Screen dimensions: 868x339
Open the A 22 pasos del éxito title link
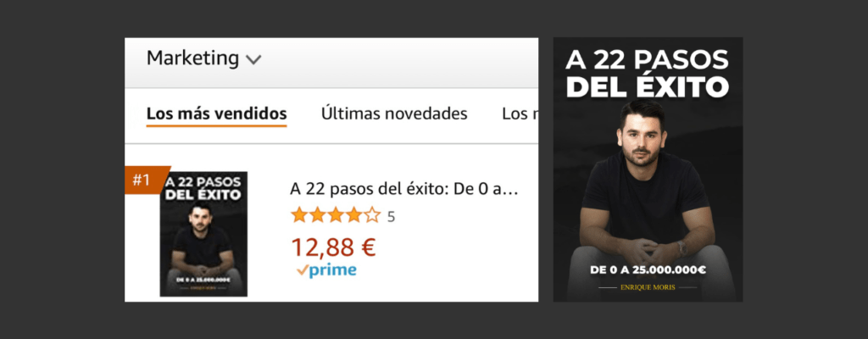(403, 190)
